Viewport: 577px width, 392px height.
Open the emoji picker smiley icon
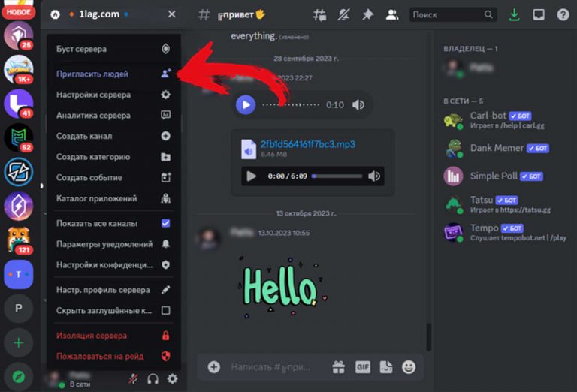pyautogui.click(x=409, y=367)
